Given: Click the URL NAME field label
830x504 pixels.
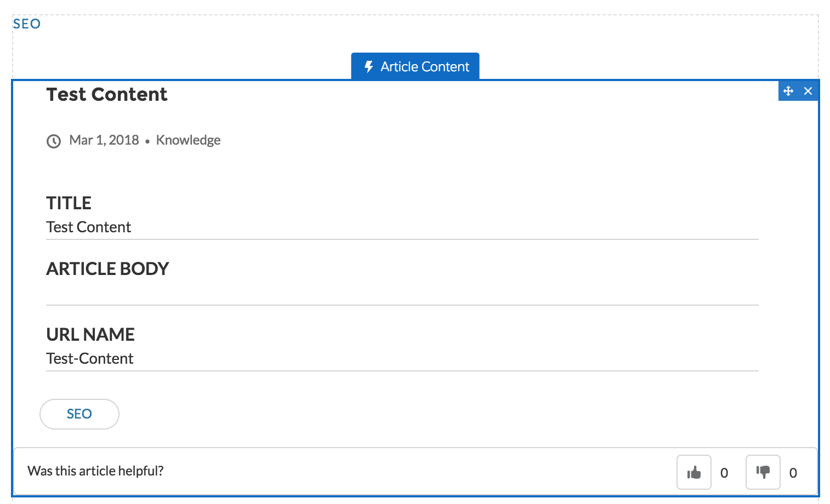Looking at the screenshot, I should pos(90,335).
